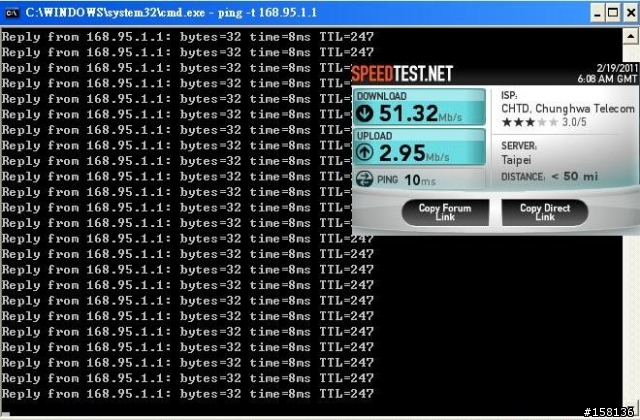Click the Copy Forum Link button
This screenshot has width=640, height=420.
(445, 212)
